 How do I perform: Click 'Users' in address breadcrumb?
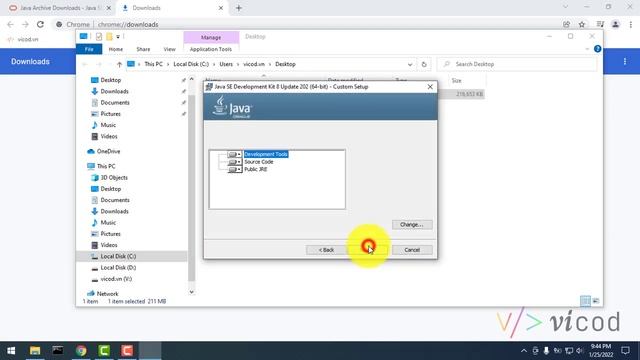[226, 64]
